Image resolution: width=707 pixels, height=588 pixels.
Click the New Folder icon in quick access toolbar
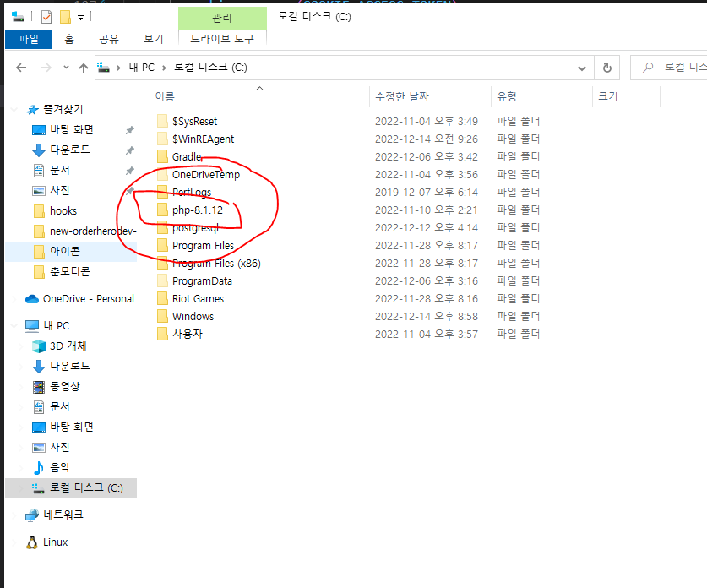click(65, 17)
